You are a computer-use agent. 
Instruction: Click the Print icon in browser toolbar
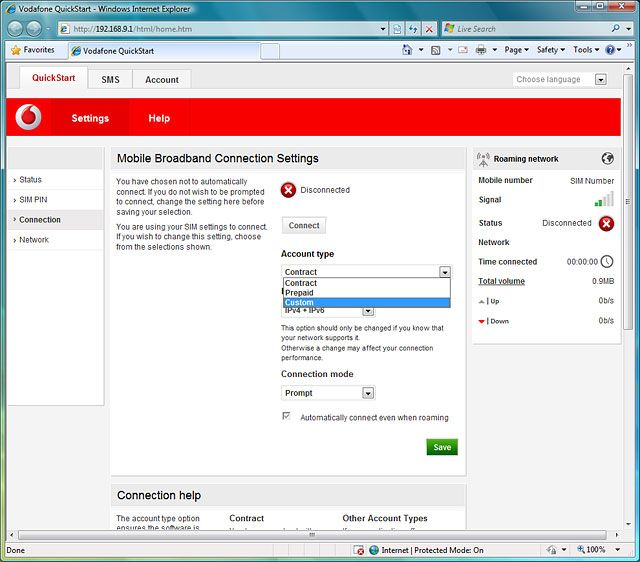[481, 49]
